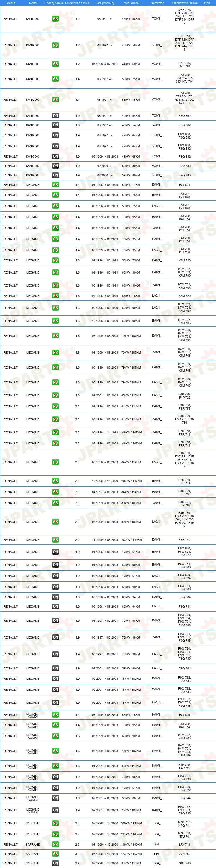Select the engine code cell 'Z7X 755'
Image resolution: width=216 pixels, height=868 pixels.
click(x=184, y=854)
